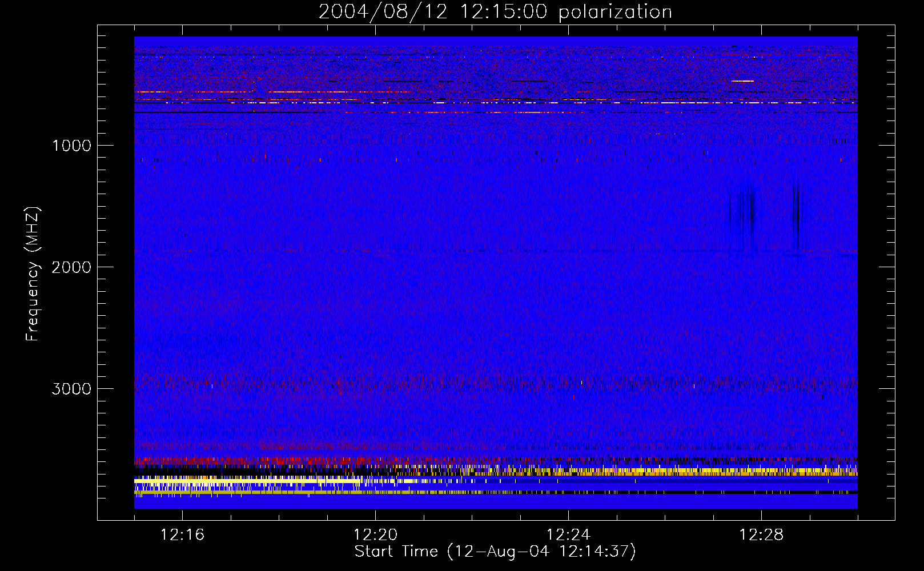The width and height of the screenshot is (924, 571).
Task: Click the short white horizontal streak above the 12:27:40 dark burst
Action: click(742, 81)
